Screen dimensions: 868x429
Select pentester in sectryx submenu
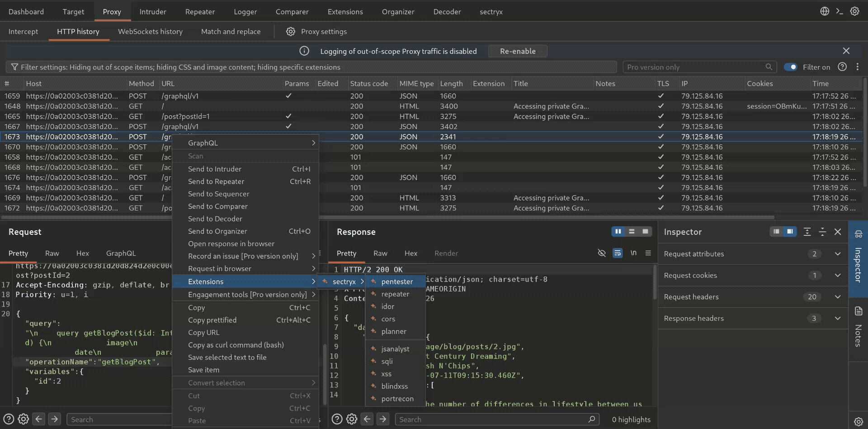(396, 281)
